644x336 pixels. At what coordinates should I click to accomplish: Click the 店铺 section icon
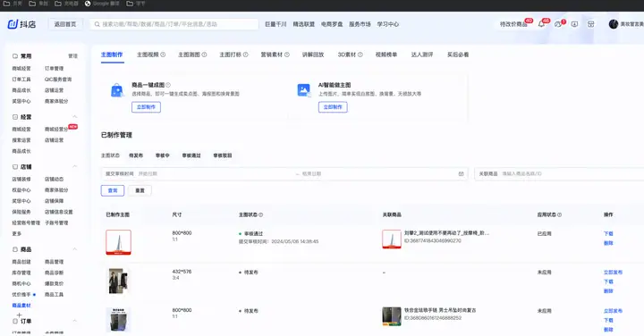(15, 167)
